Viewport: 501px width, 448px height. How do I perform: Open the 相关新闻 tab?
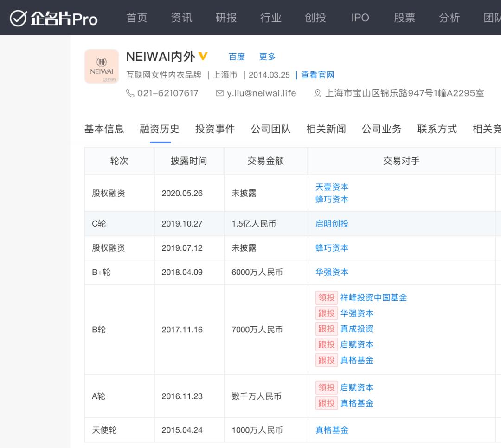coord(326,129)
